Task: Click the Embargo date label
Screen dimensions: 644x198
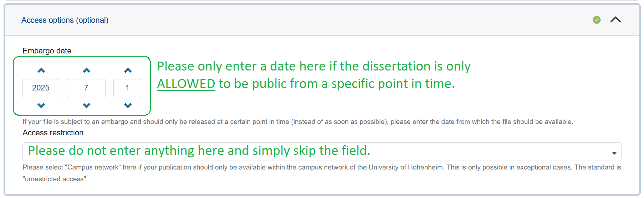Action: [47, 51]
